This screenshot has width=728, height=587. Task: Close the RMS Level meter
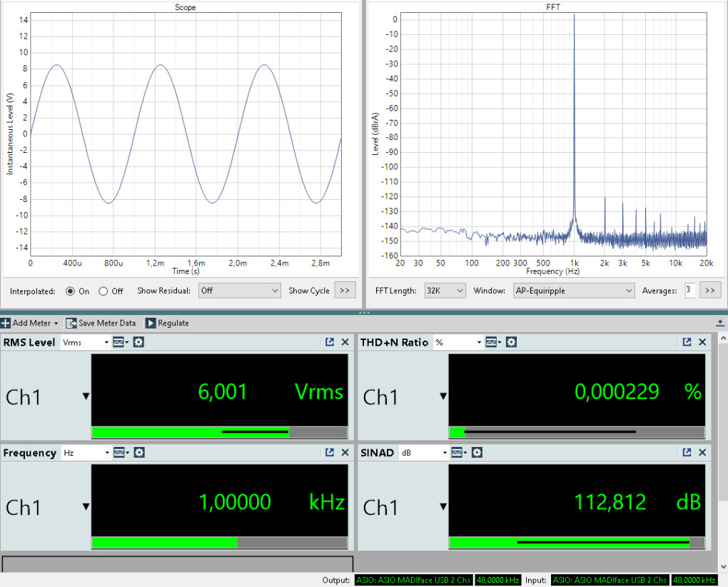345,342
